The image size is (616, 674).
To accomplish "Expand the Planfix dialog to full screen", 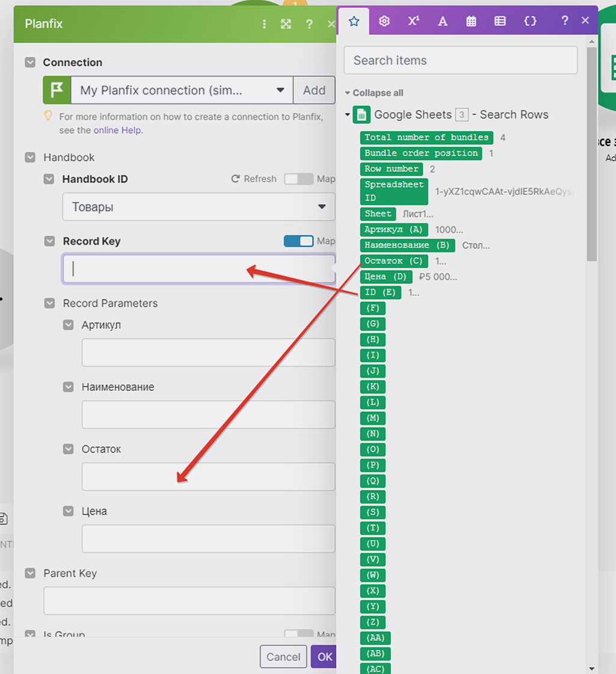I will tap(286, 24).
